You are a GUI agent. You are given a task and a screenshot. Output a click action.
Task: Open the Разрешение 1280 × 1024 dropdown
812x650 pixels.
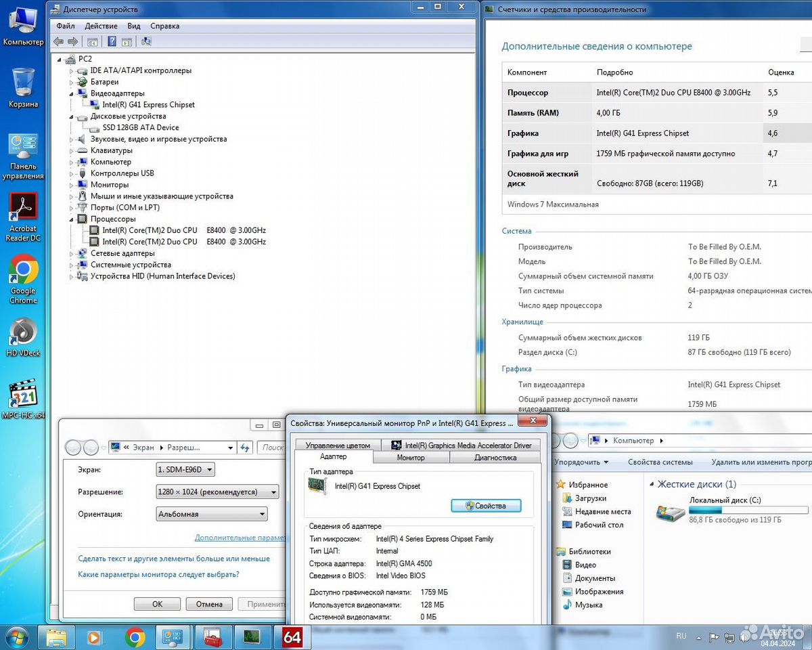(217, 492)
